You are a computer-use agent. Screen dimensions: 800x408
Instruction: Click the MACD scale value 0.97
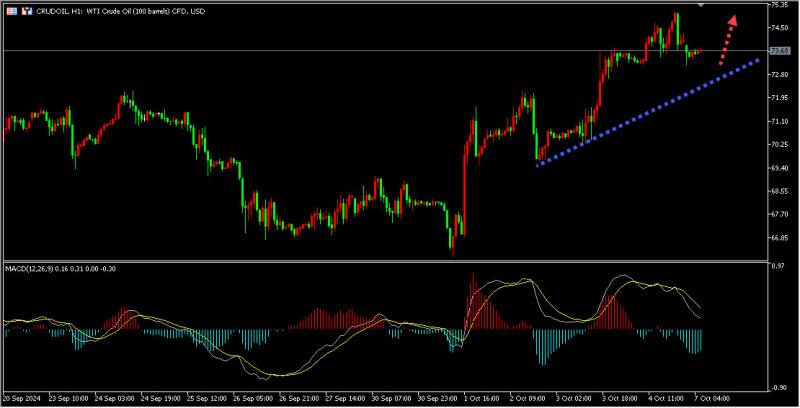pos(778,266)
